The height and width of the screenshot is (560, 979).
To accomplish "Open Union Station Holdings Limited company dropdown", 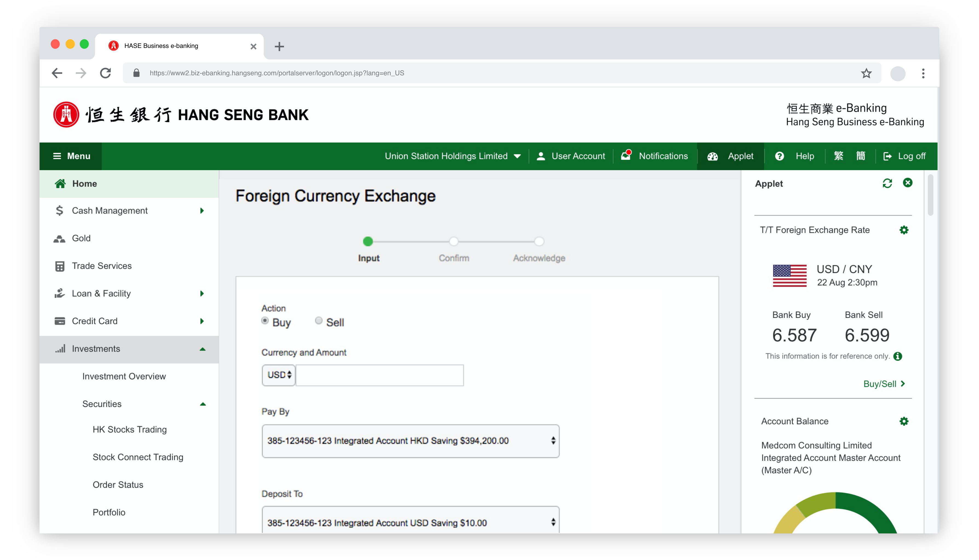I will coord(453,156).
